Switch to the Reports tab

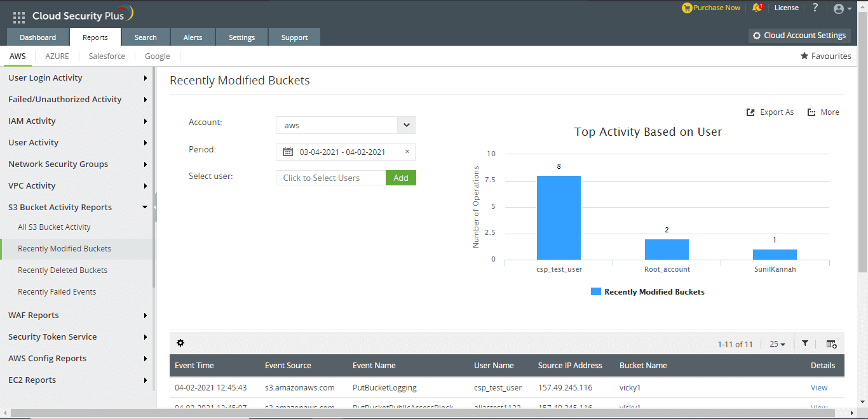[95, 37]
